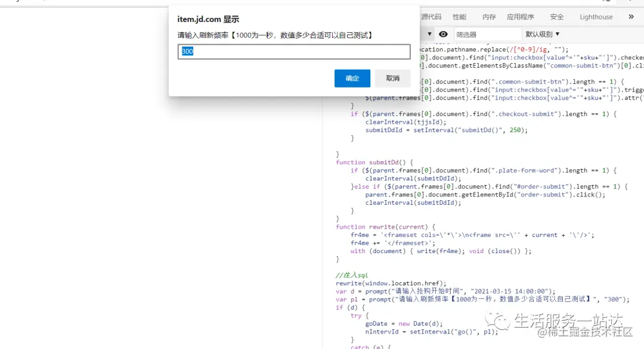Click the "if ... .checkout-submit" condition line
This screenshot has width=644, height=349.
tap(484, 114)
